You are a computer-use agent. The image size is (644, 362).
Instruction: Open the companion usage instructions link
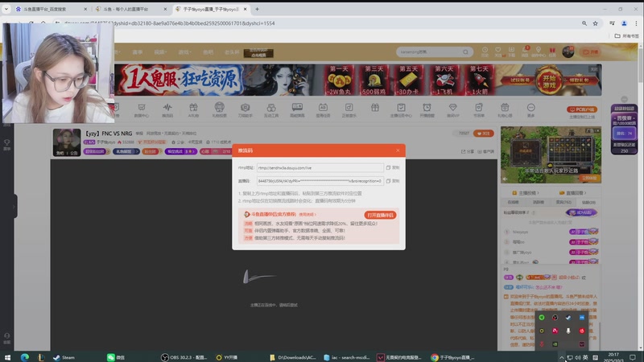(x=307, y=214)
